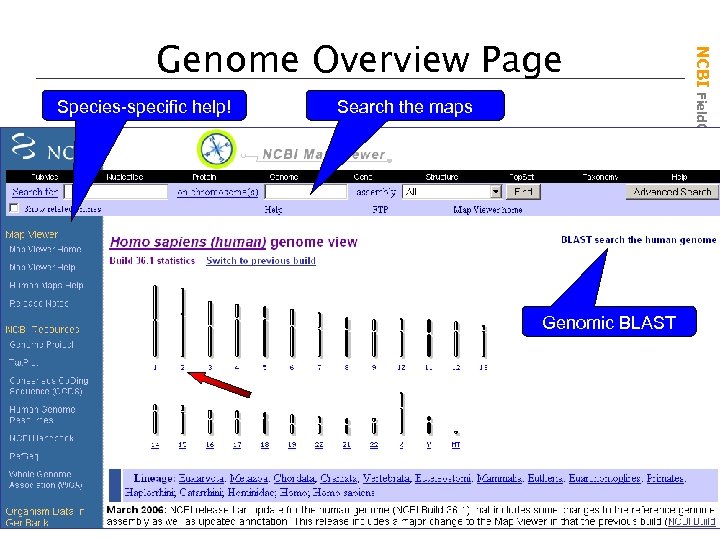Click the Advanced Search button

pos(672,191)
